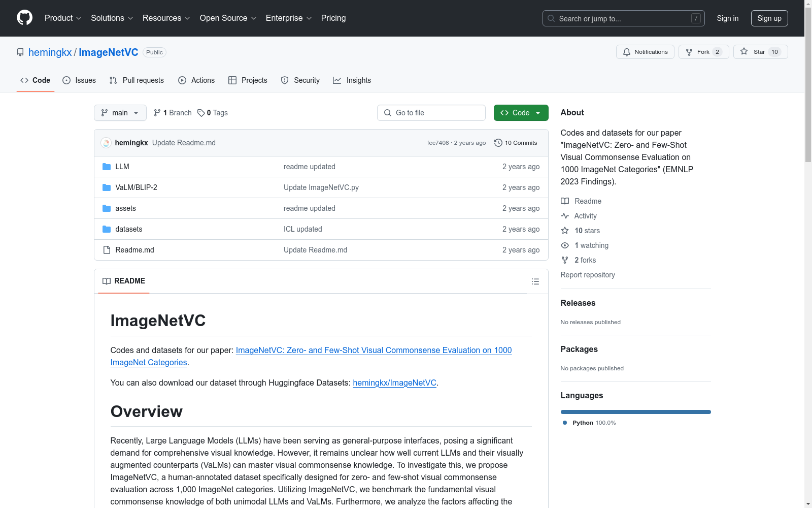Click the LLM folder icon
The width and height of the screenshot is (812, 508).
point(107,167)
